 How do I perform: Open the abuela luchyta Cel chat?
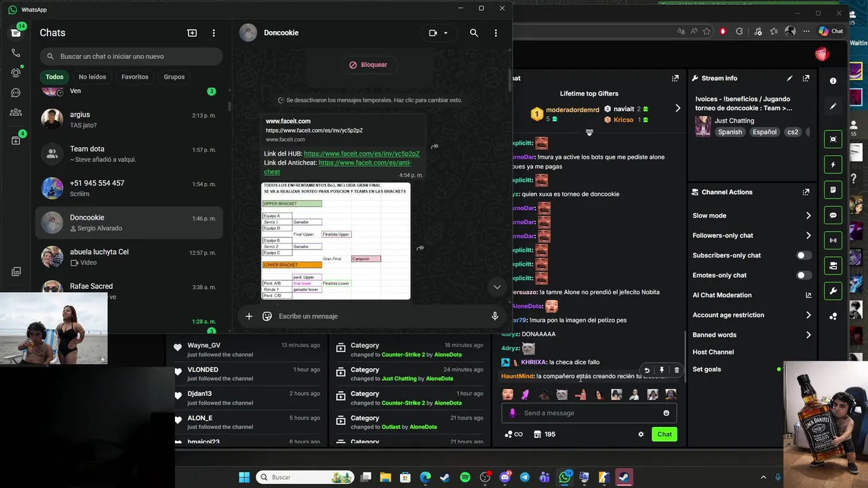tap(129, 257)
